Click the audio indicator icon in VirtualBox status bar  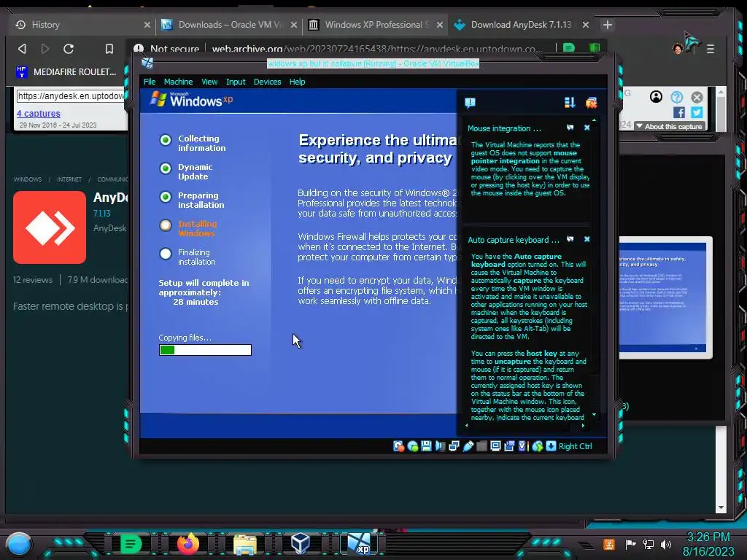pyautogui.click(x=440, y=446)
